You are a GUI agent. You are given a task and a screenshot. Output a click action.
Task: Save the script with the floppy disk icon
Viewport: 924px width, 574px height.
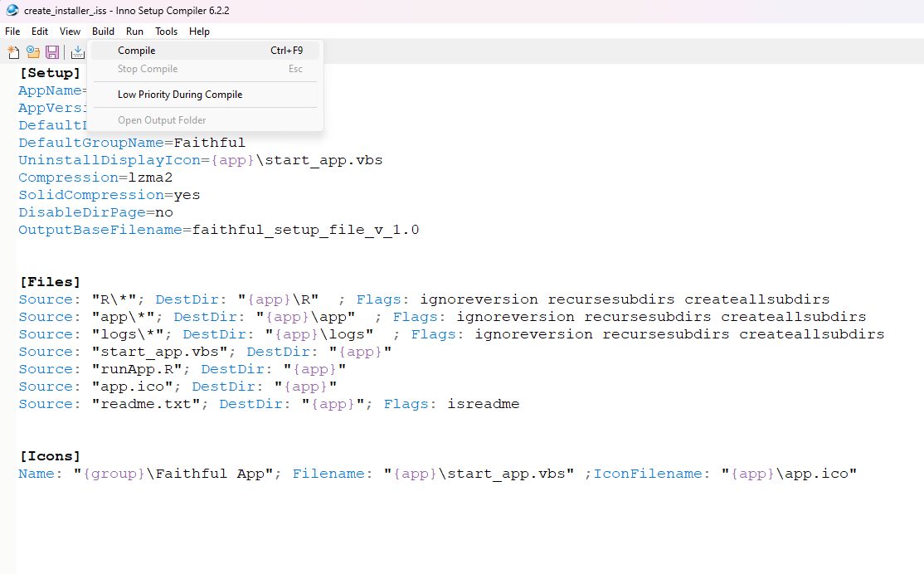pyautogui.click(x=52, y=51)
